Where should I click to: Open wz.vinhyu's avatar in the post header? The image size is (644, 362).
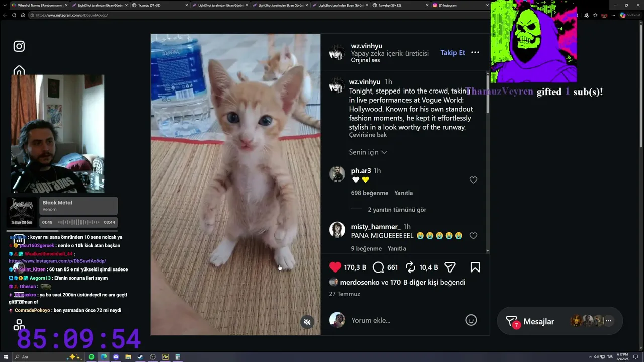click(337, 52)
